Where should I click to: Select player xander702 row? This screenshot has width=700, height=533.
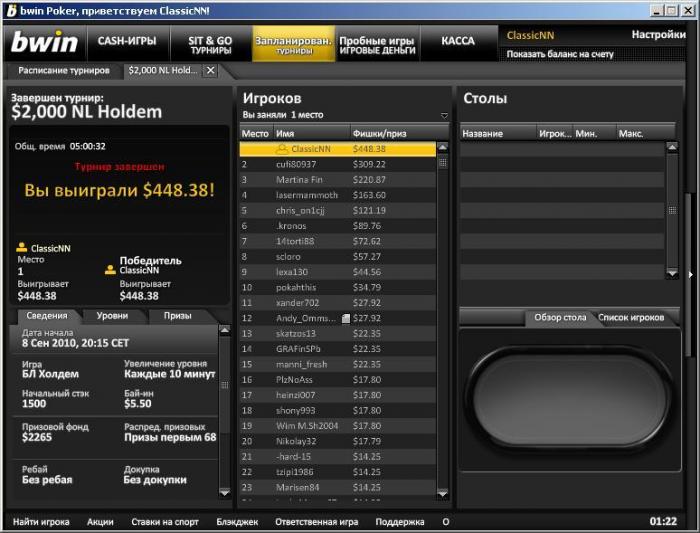click(338, 303)
